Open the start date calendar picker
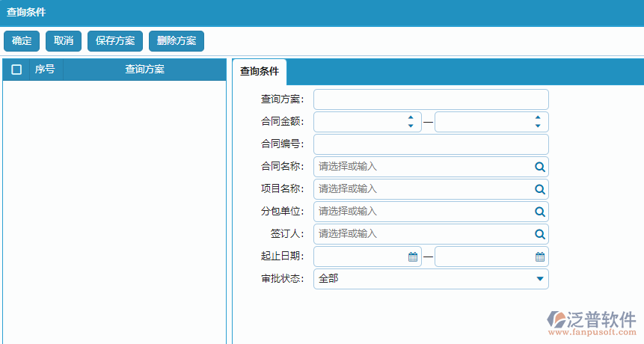 [413, 257]
